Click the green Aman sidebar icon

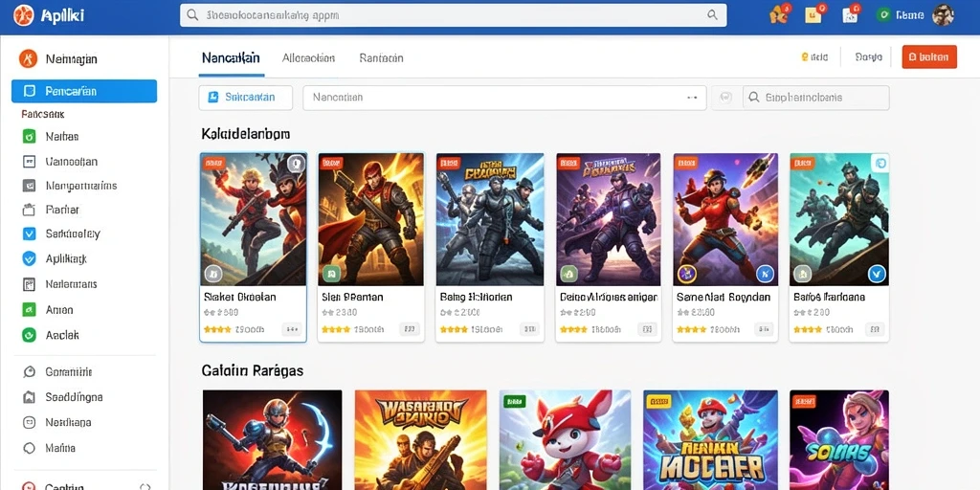click(x=29, y=309)
